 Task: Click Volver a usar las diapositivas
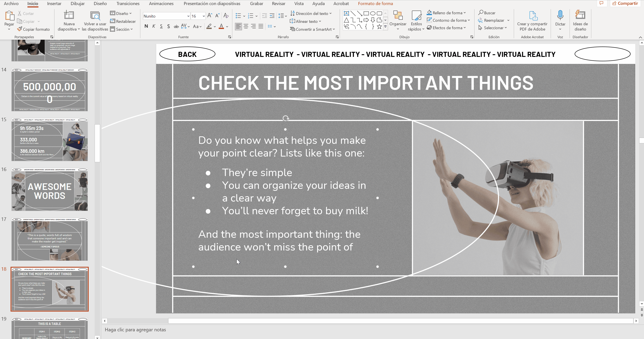(x=95, y=21)
